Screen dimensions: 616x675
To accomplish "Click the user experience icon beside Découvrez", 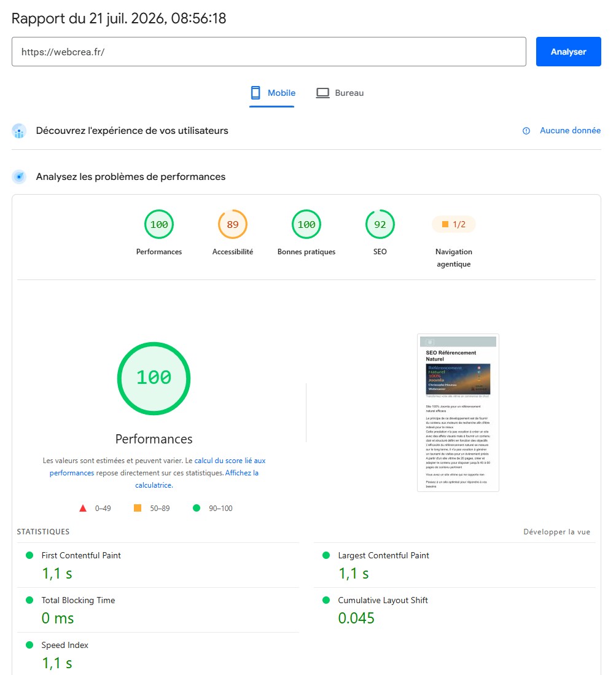I will (x=19, y=131).
